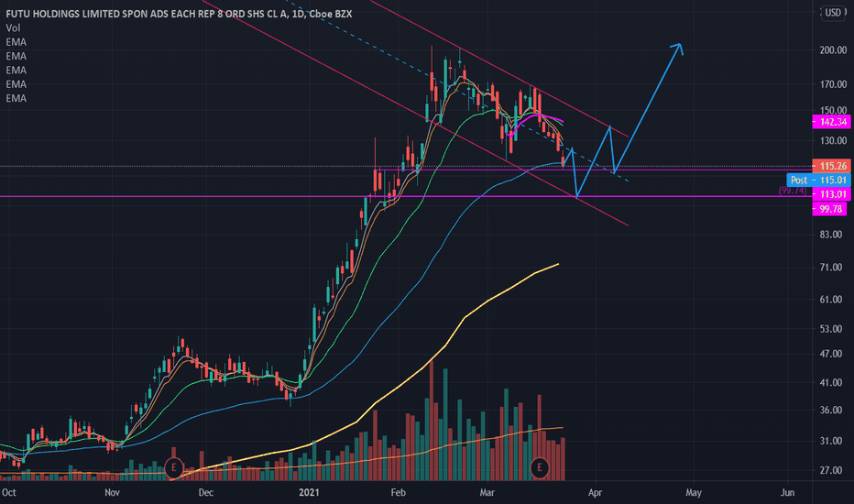Click the 27.00 price axis value
The image size is (854, 504).
pos(831,470)
